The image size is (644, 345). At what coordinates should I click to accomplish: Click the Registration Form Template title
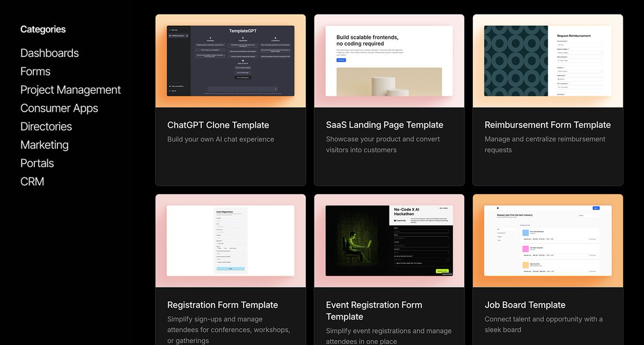(223, 305)
